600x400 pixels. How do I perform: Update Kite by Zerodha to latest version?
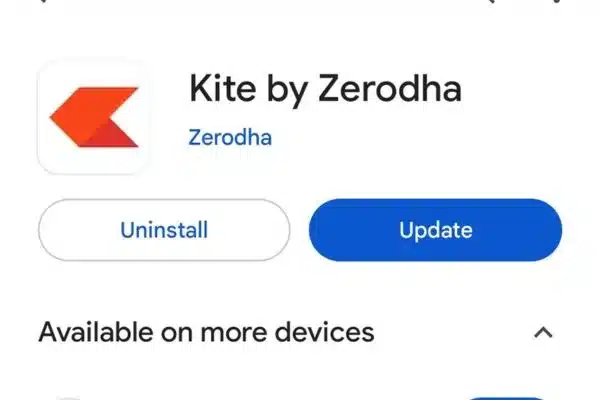tap(435, 230)
